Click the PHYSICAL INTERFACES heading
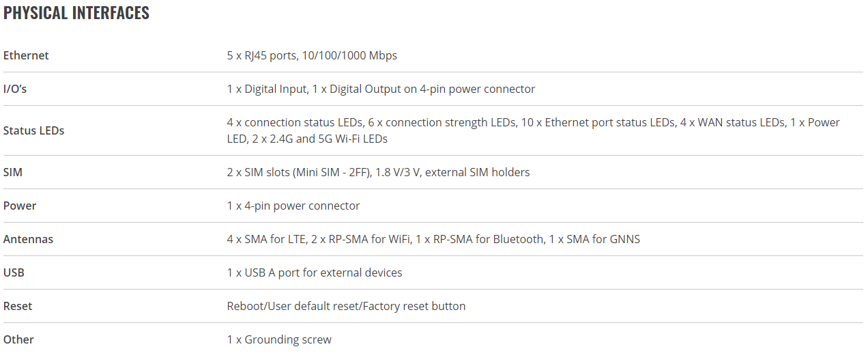 pos(76,13)
